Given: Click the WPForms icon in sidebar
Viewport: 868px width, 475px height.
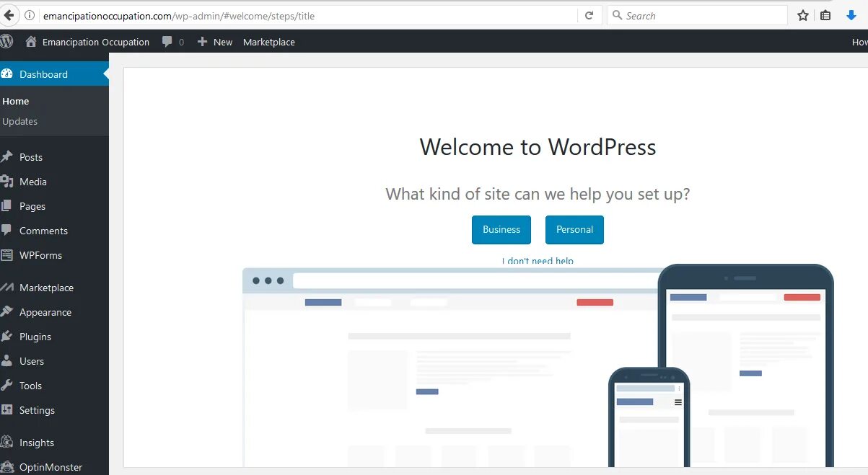Looking at the screenshot, I should [x=6, y=254].
